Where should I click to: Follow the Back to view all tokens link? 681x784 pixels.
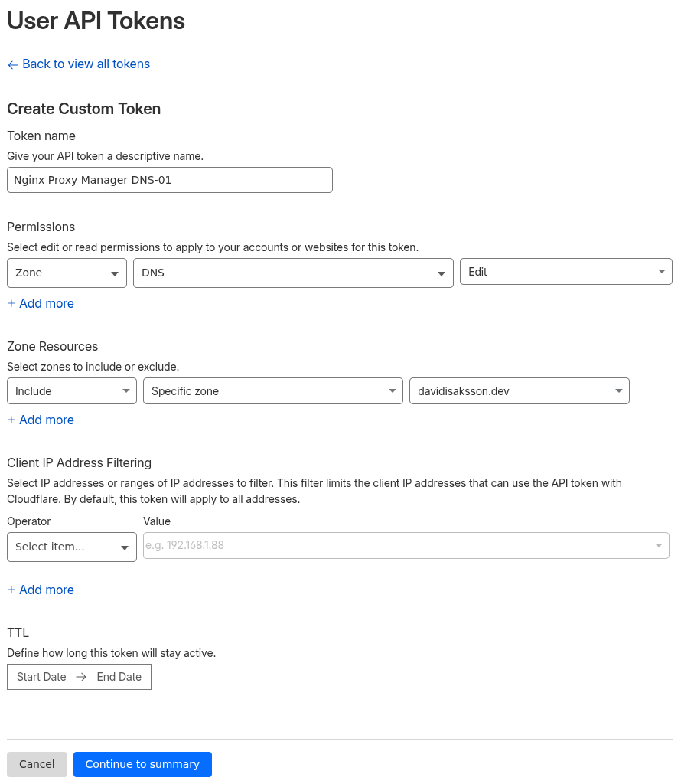click(86, 64)
